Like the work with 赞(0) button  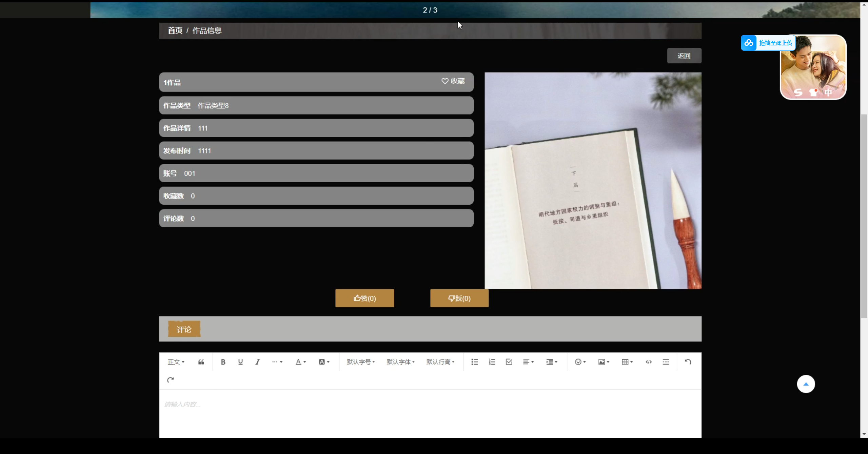coord(364,298)
